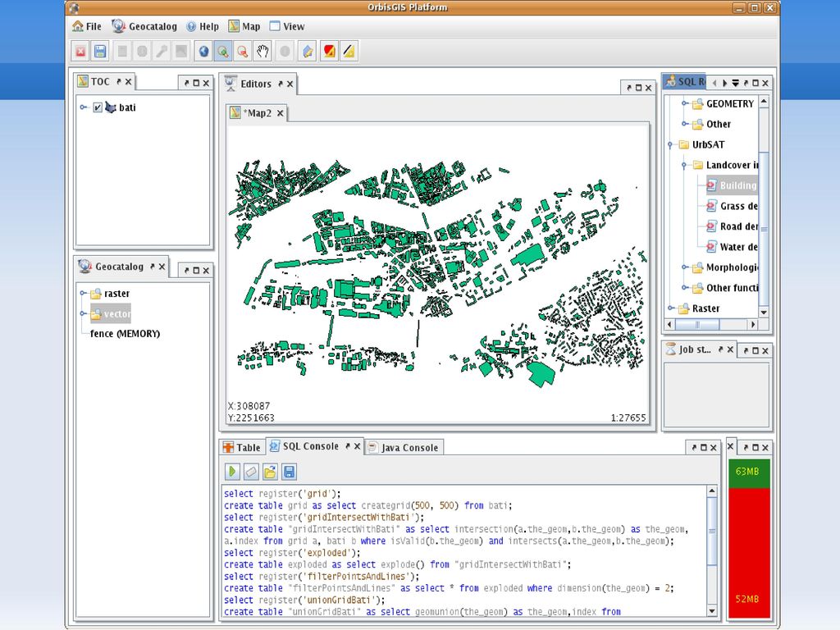The image size is (840, 630).
Task: Click SQL repository scroll up arrow
Action: tap(764, 101)
